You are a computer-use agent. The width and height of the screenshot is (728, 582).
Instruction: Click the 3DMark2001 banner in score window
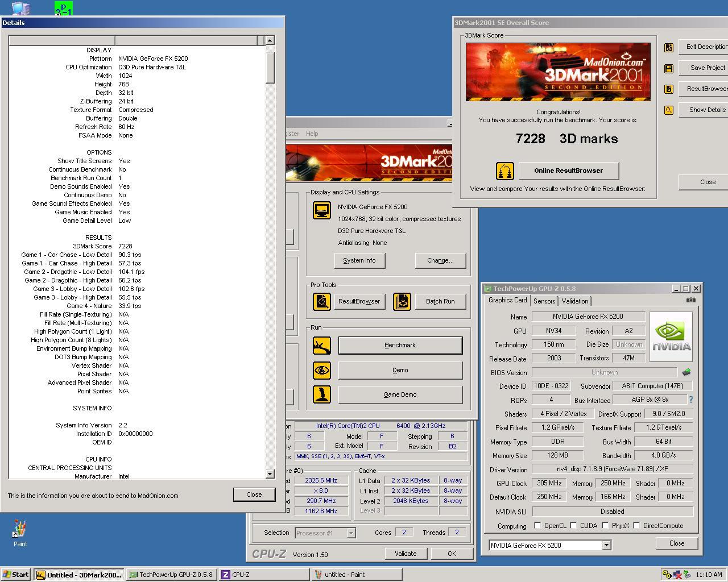pyautogui.click(x=558, y=72)
